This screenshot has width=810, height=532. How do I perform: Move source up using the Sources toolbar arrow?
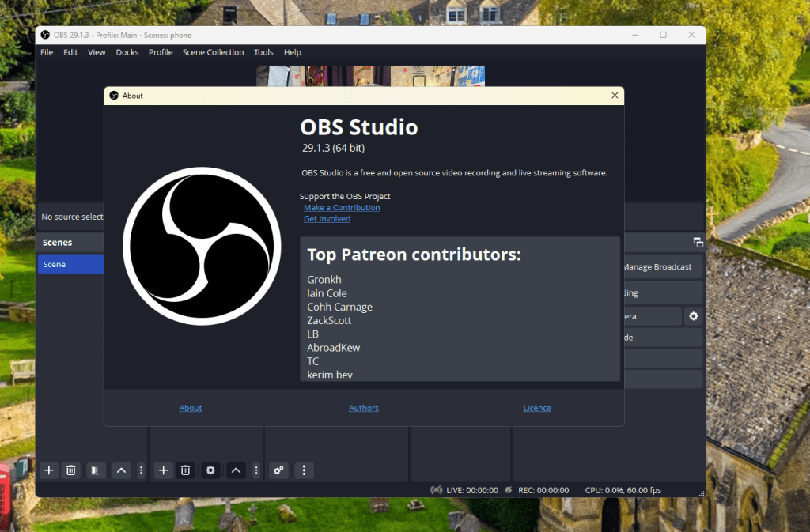pos(236,470)
